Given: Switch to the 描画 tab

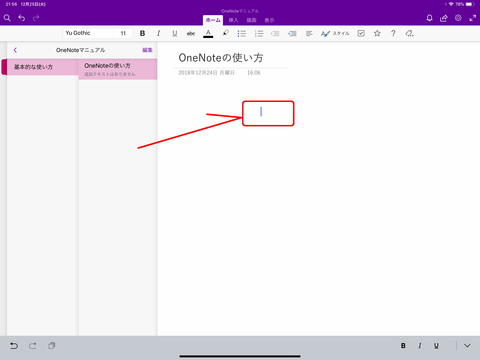Looking at the screenshot, I should (251, 20).
